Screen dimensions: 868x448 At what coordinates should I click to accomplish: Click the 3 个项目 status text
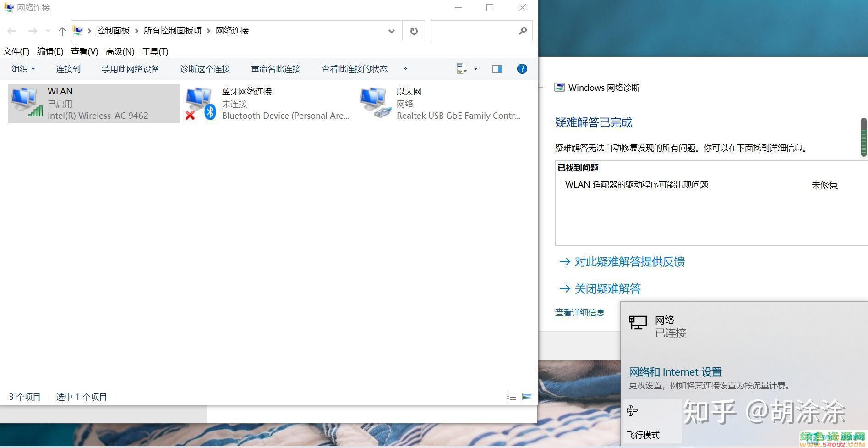pyautogui.click(x=25, y=397)
